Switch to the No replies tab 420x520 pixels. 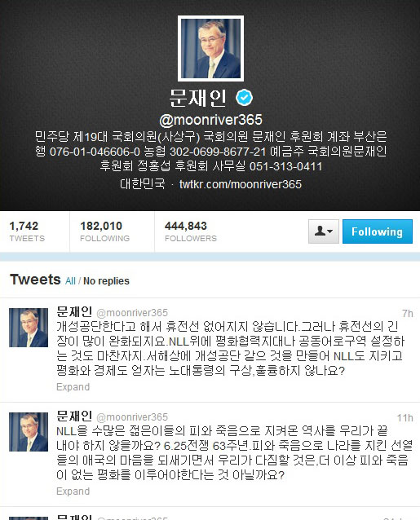pos(106,281)
